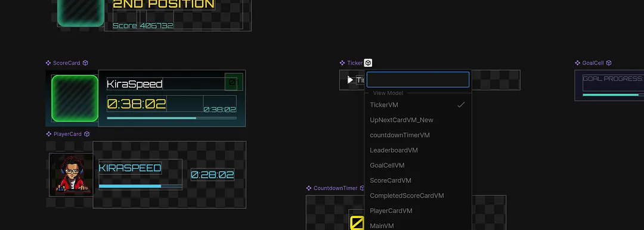This screenshot has width=644, height=230.
Task: Select the 0:28:02 timer in PlayerCard
Action: 212,175
